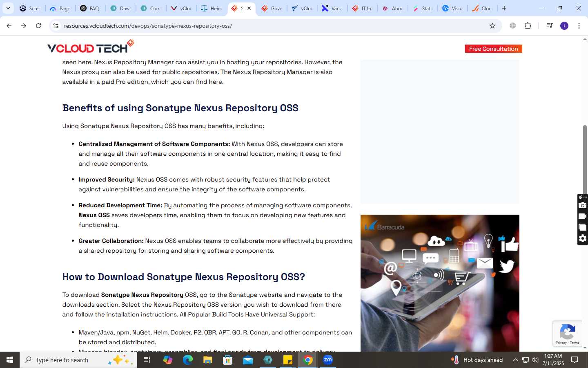
Task: Open Microsoft Edge from the taskbar
Action: (x=187, y=360)
